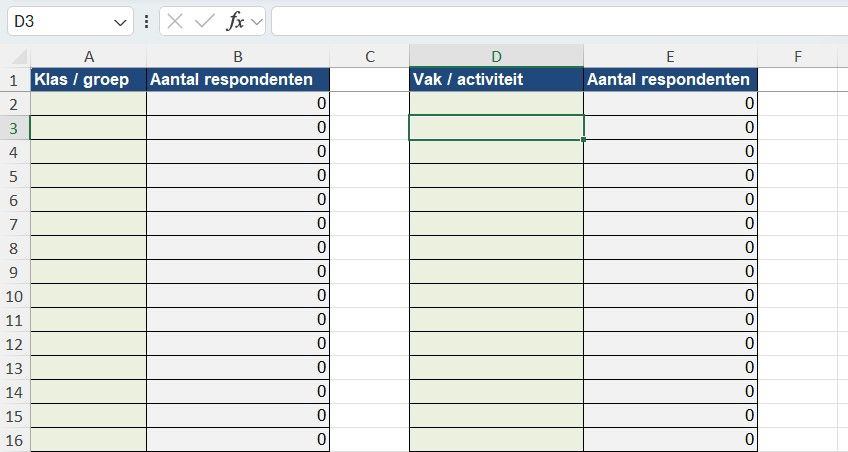The width and height of the screenshot is (848, 452).
Task: Select column D header
Action: point(496,56)
